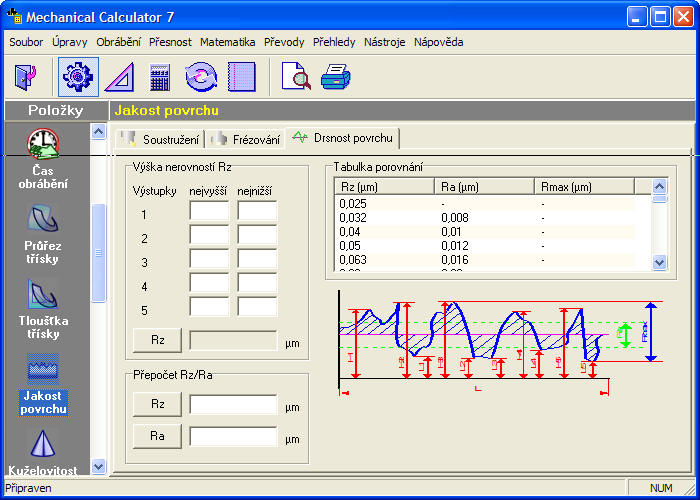Click the Ra button in Přepočet Rz/Ra
Screen dimensions: 700x500
click(x=157, y=436)
